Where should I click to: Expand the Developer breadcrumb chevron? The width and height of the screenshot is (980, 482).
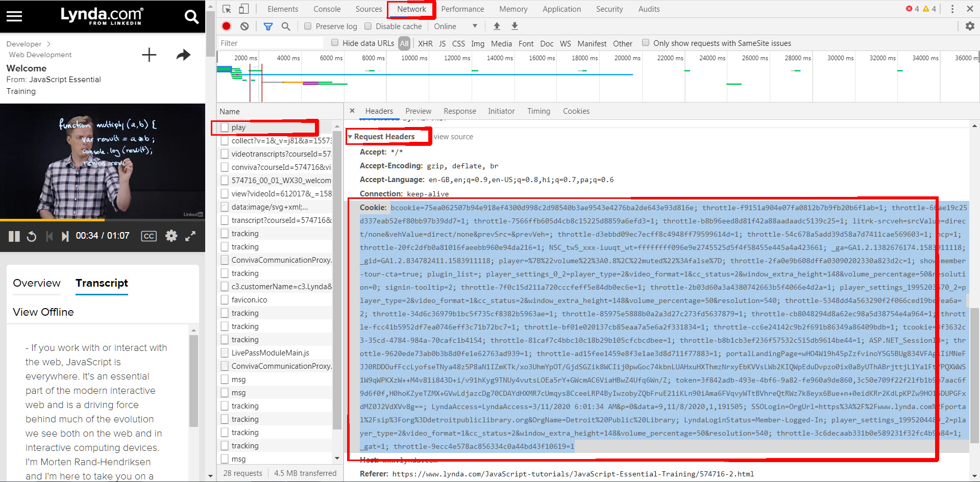(x=48, y=44)
